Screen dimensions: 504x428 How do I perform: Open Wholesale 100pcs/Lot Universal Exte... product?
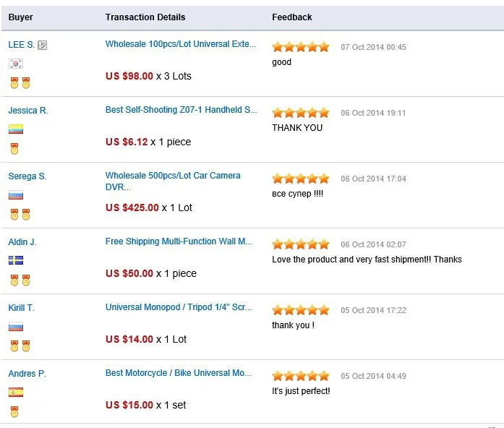point(180,44)
